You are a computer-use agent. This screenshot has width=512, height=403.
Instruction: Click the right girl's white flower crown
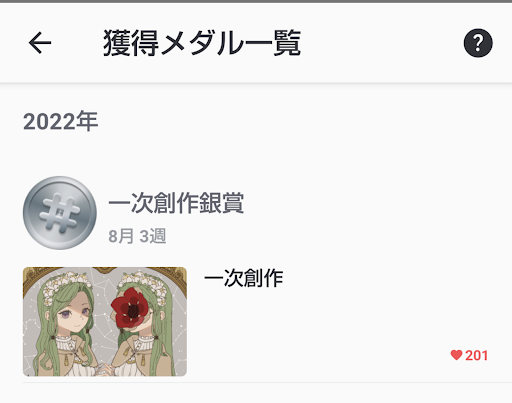(144, 283)
